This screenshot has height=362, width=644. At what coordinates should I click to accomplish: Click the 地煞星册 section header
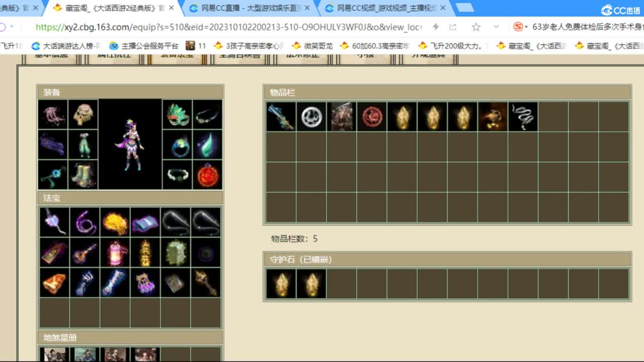pyautogui.click(x=130, y=337)
